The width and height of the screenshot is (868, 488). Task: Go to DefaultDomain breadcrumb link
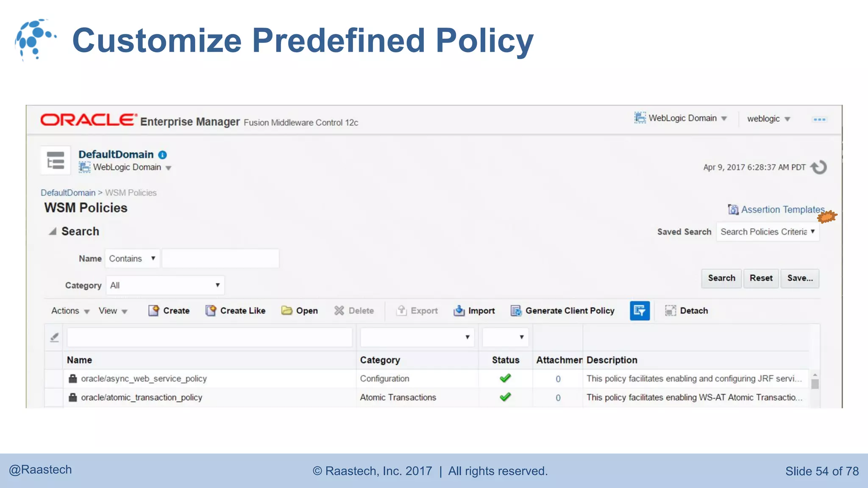click(68, 193)
